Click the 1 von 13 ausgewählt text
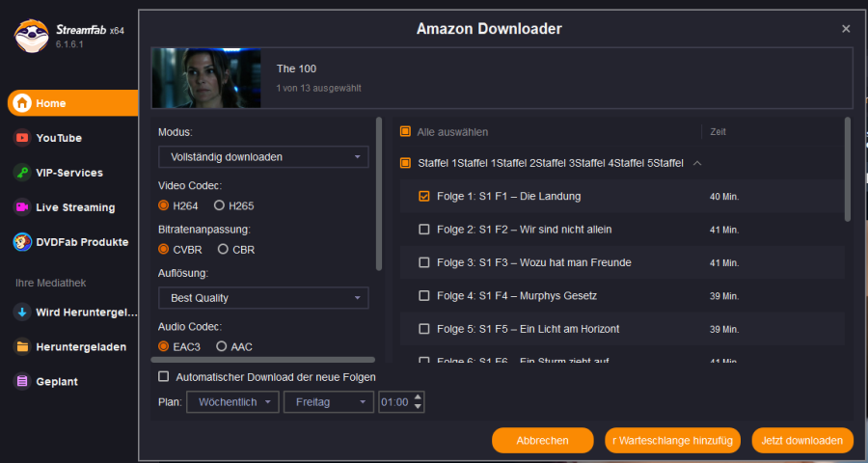The height and width of the screenshot is (463, 868). tap(319, 88)
